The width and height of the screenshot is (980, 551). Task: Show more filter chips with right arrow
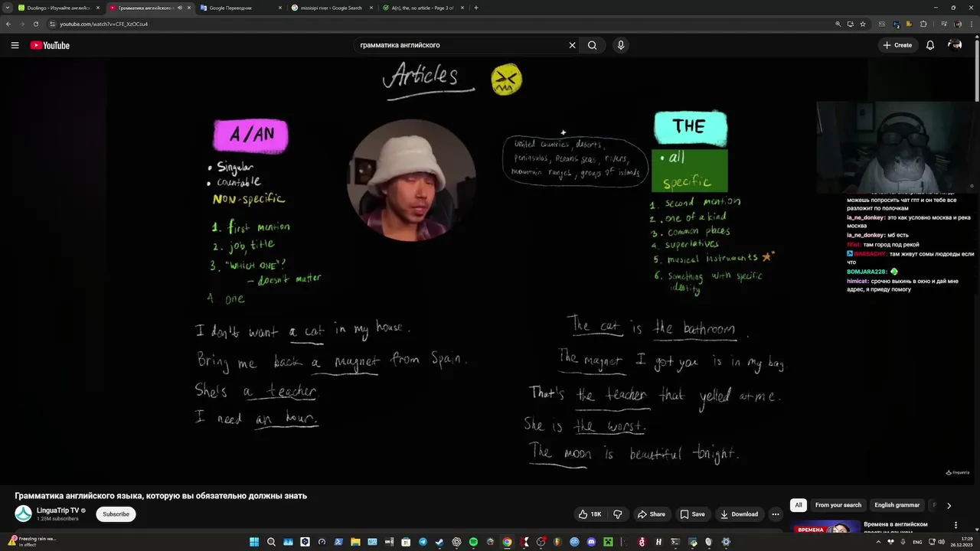point(949,505)
